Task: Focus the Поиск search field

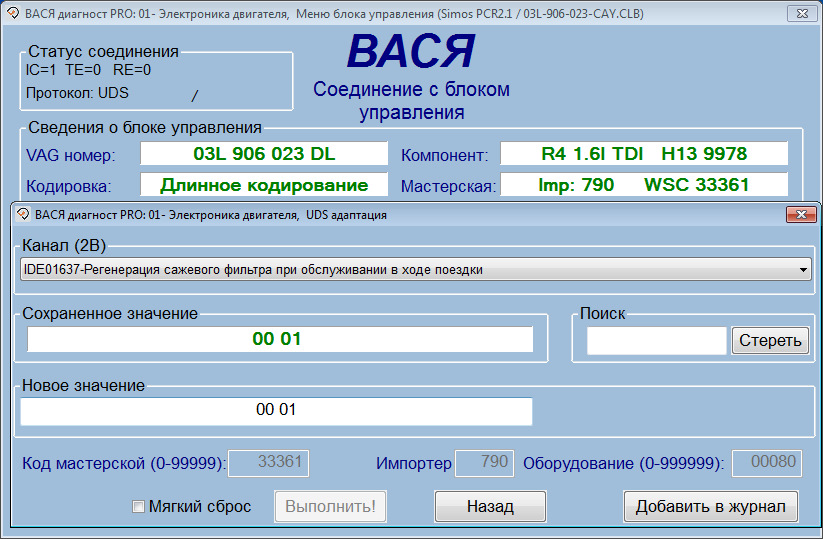Action: (x=657, y=341)
